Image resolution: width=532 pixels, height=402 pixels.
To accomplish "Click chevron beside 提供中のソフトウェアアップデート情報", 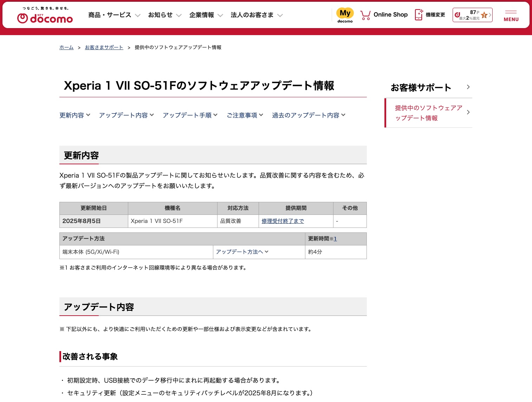I will (x=468, y=112).
